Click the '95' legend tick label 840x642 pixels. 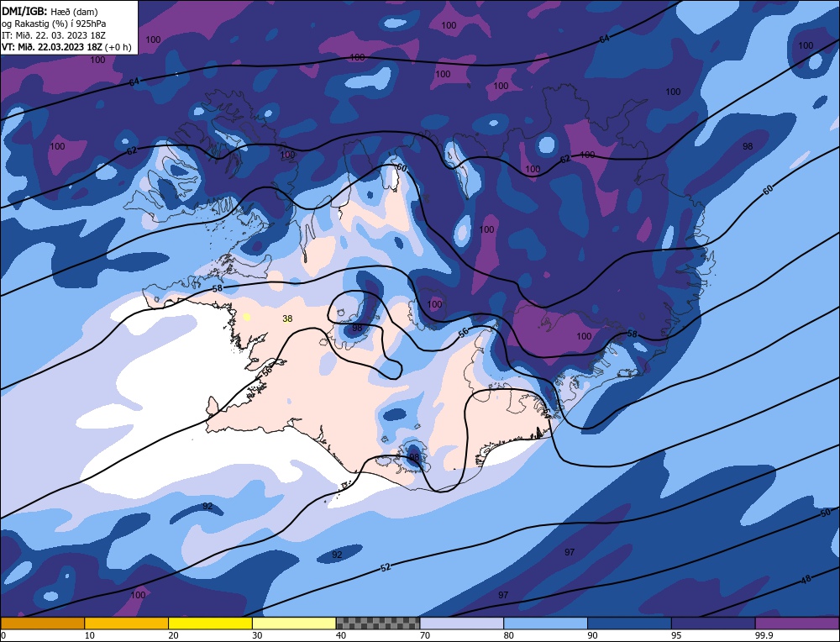click(x=676, y=635)
